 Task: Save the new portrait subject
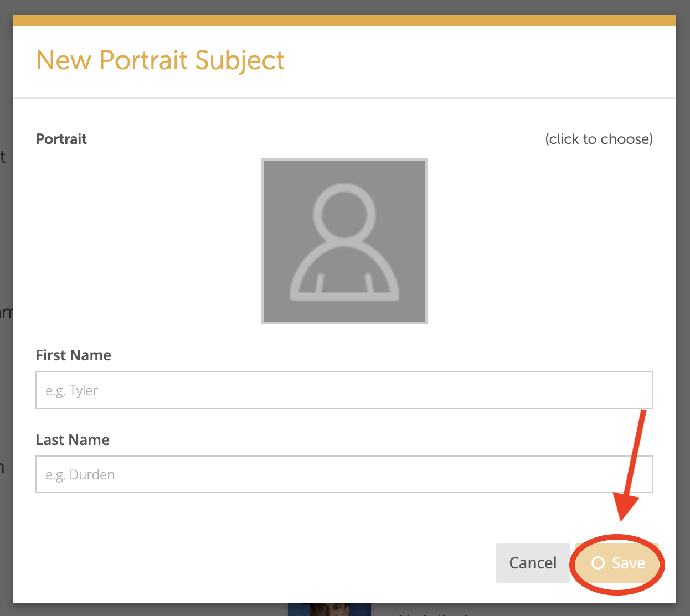coord(618,563)
